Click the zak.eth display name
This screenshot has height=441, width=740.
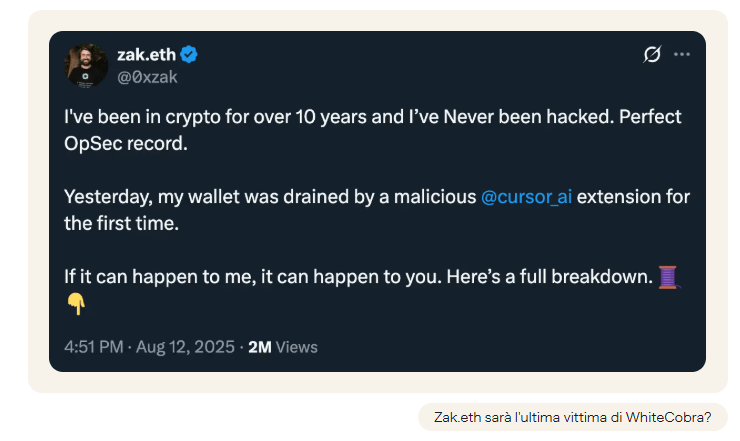coord(146,55)
